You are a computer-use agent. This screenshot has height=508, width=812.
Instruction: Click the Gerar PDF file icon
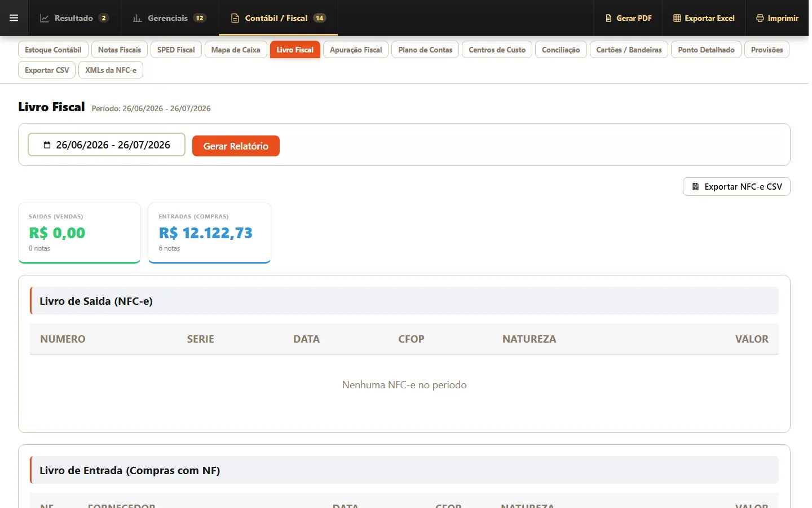608,18
